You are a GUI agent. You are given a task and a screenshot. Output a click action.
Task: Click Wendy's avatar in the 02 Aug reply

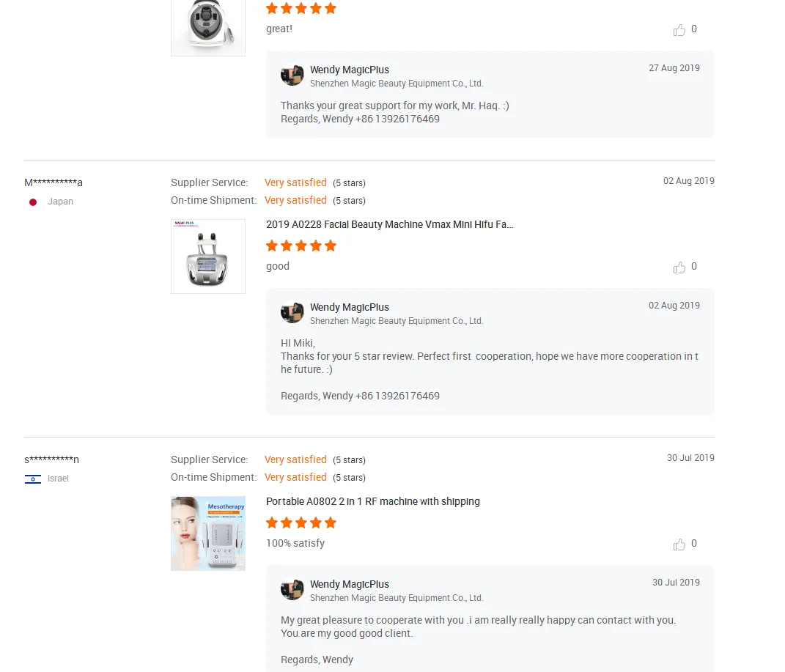point(292,313)
